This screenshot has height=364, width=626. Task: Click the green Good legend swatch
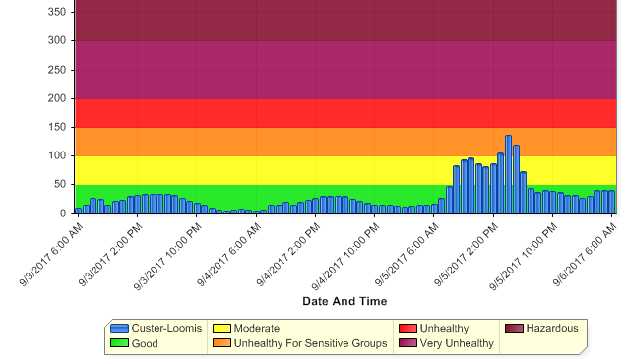pos(119,343)
